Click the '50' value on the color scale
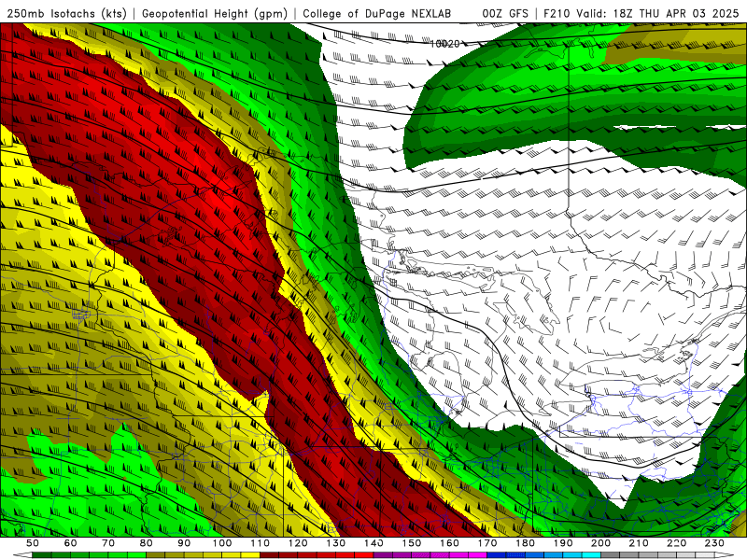The width and height of the screenshot is (747, 560). click(33, 543)
